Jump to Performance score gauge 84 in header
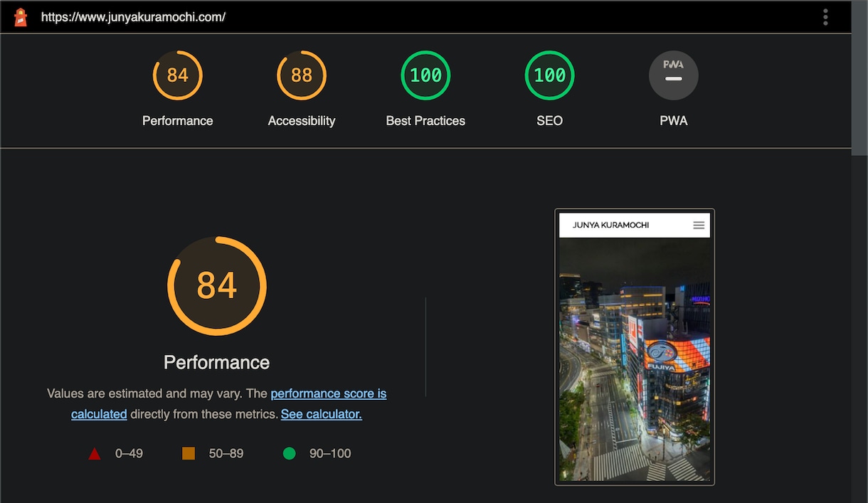868x503 pixels. [x=178, y=75]
